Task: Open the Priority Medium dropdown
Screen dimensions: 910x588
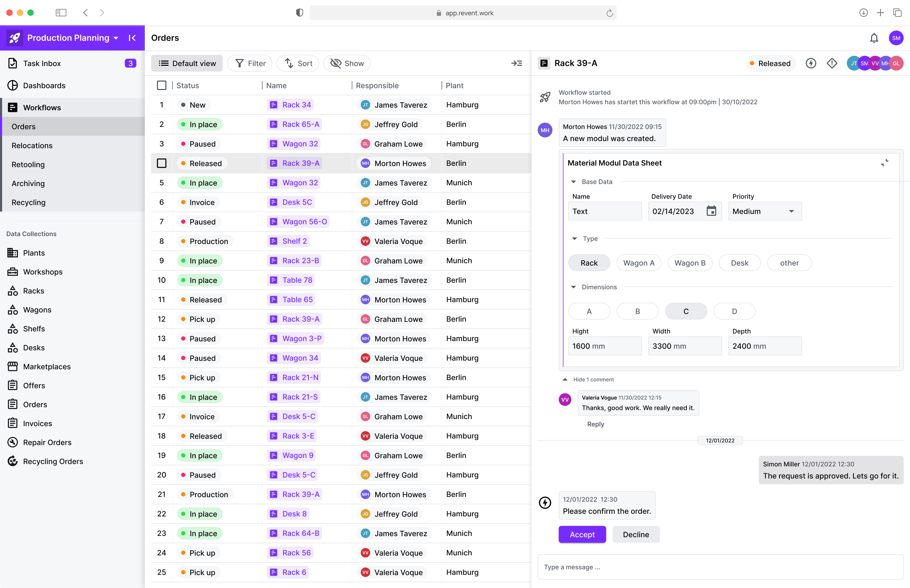Action: click(x=764, y=211)
